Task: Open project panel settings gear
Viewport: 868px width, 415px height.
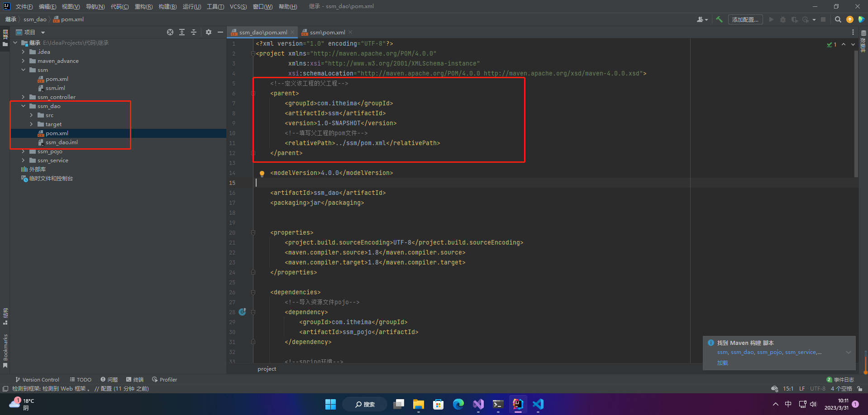Action: (x=209, y=32)
